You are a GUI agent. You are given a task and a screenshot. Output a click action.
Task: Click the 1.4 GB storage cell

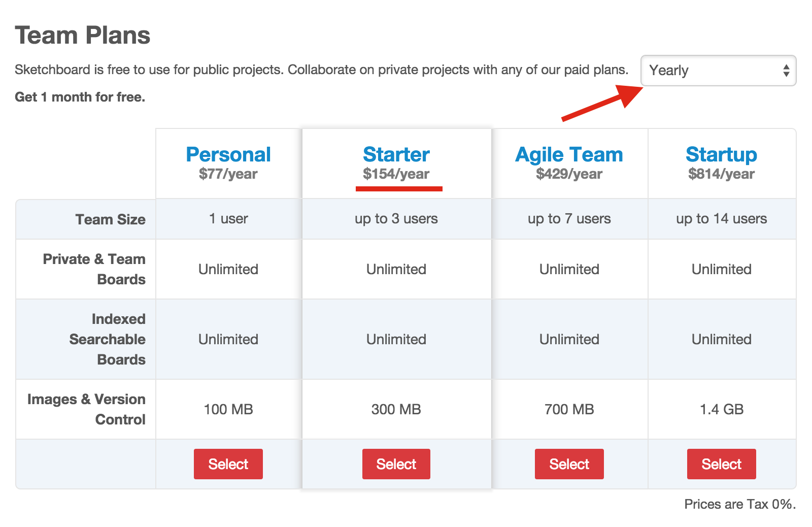point(721,409)
